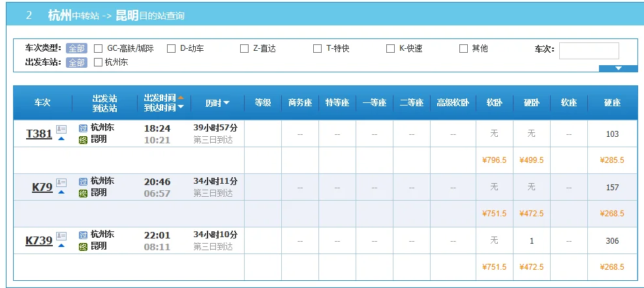Click T381 硬卧 price ¥499.5
The height and width of the screenshot is (288, 644).
(532, 160)
